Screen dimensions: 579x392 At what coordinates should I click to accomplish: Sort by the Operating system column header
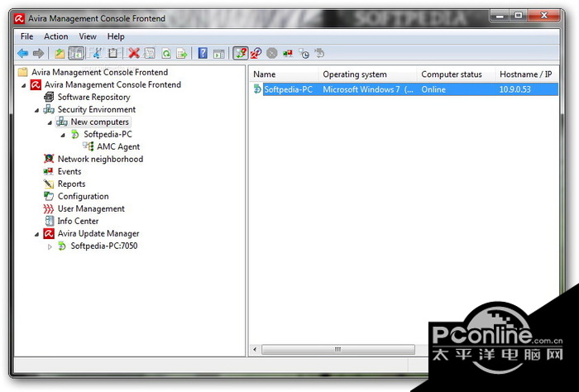[367, 74]
